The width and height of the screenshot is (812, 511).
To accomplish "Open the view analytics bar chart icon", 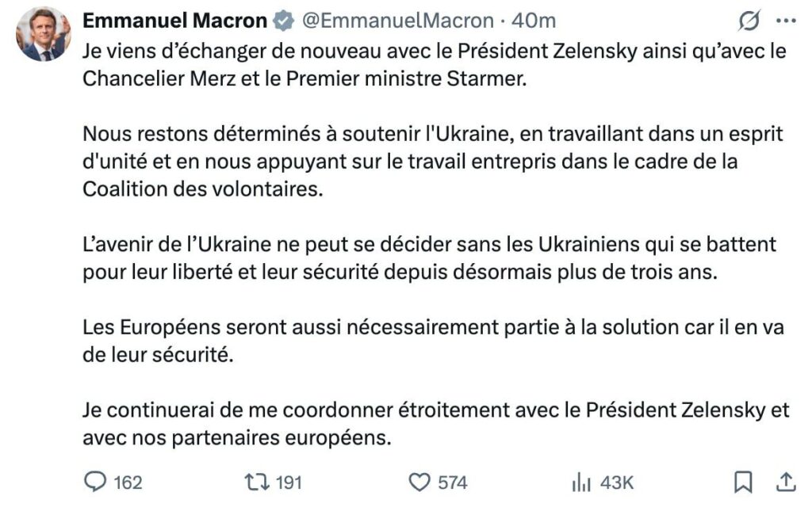I will [x=582, y=482].
